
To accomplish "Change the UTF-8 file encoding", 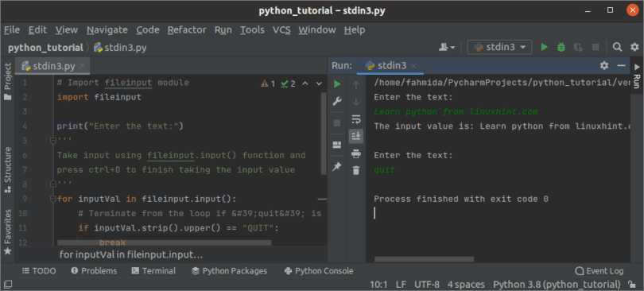I will pos(427,285).
